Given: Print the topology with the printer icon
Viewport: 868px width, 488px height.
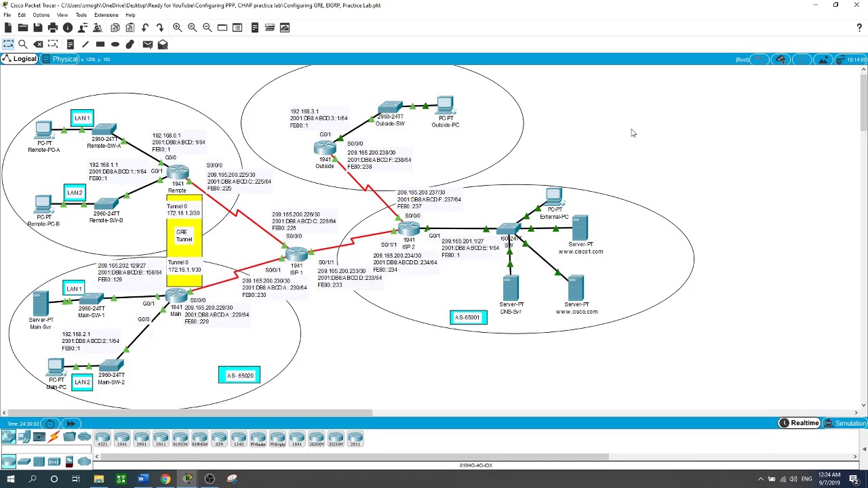Looking at the screenshot, I should tap(52, 28).
